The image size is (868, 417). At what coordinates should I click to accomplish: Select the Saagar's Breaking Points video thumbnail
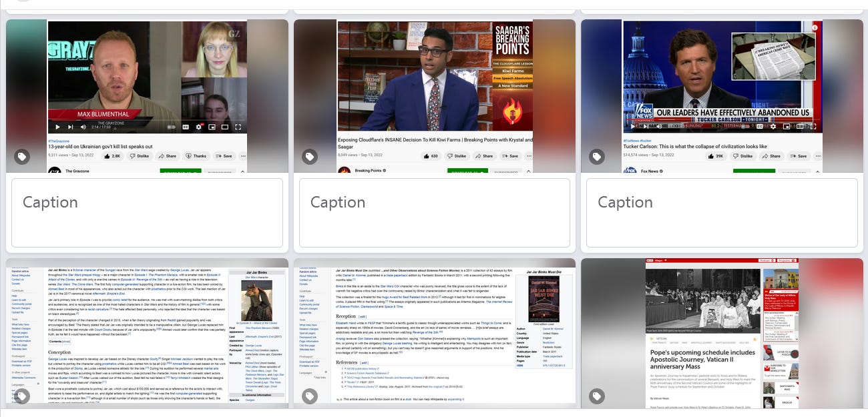435,76
